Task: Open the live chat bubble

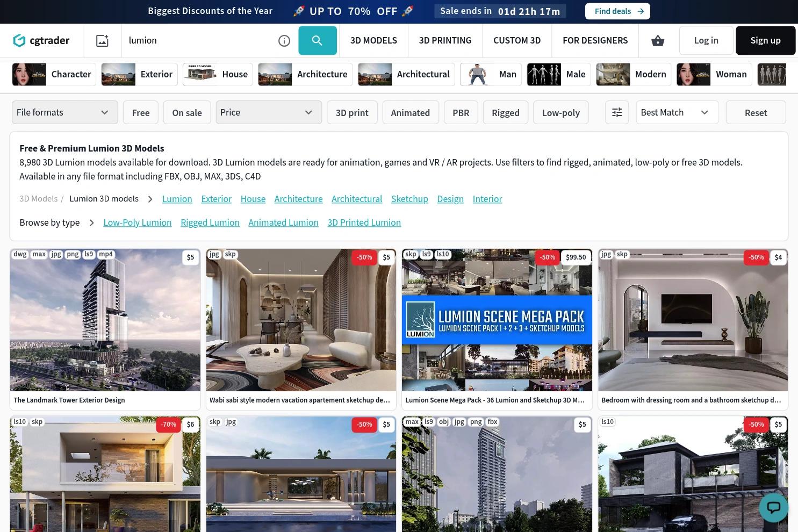Action: click(773, 507)
